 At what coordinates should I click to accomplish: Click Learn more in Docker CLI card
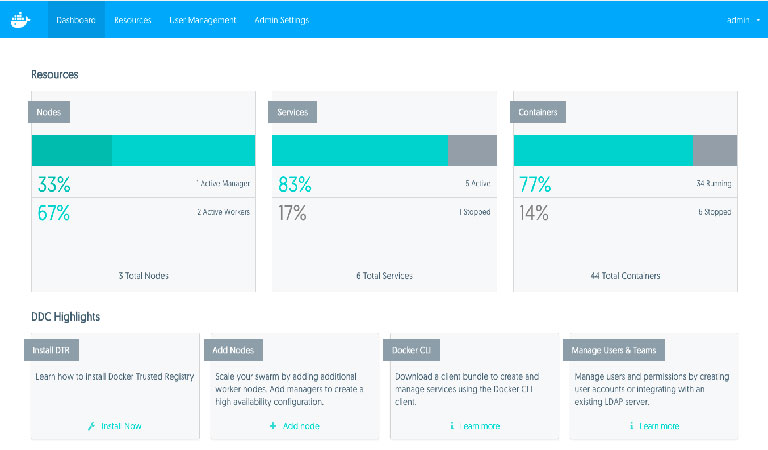pyautogui.click(x=480, y=426)
